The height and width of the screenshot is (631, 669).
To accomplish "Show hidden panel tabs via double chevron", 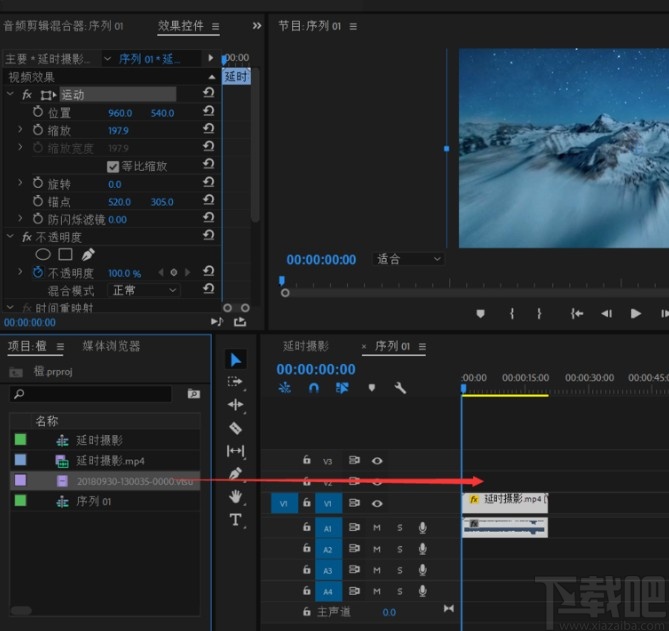I will point(257,26).
